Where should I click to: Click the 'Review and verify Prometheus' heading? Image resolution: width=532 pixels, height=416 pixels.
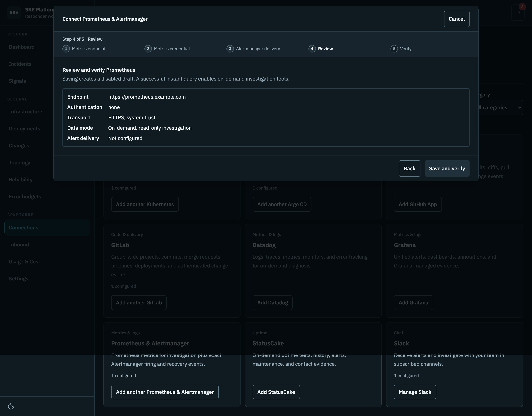[99, 70]
